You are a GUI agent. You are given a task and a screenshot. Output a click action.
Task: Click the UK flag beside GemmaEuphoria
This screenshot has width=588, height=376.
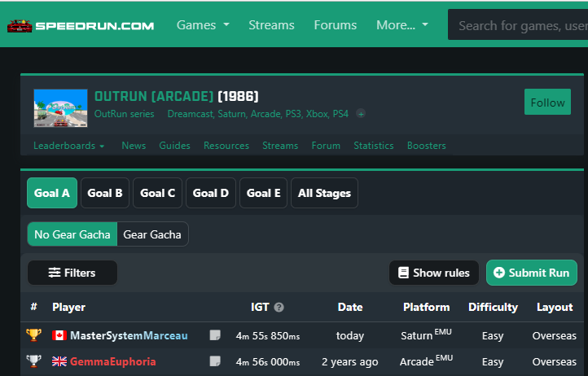59,361
